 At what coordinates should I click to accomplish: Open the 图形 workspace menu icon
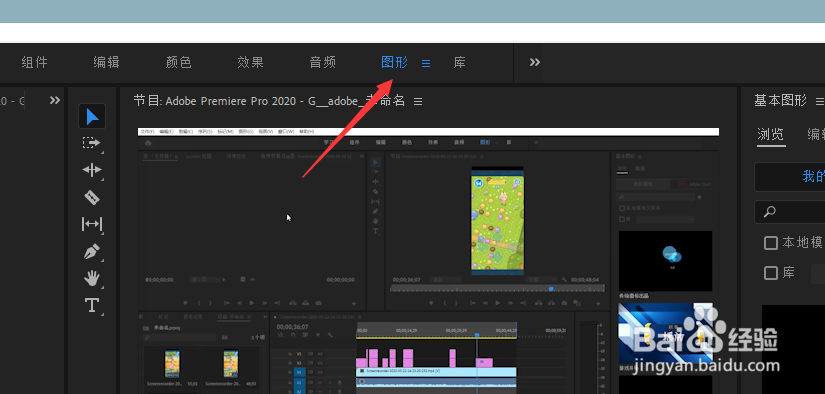point(426,64)
